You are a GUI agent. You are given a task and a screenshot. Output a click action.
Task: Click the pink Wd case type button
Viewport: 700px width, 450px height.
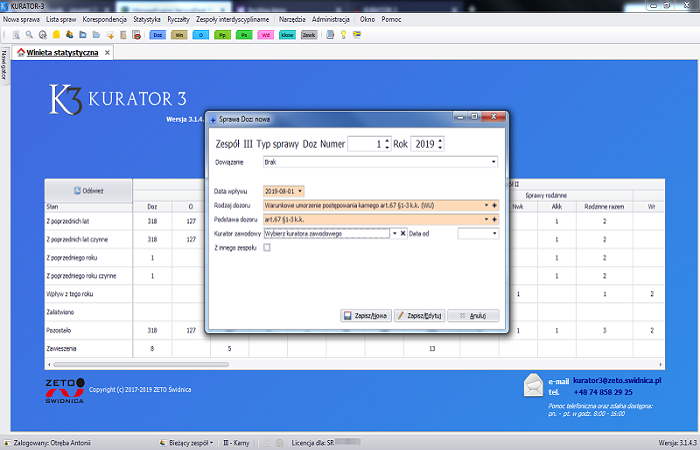point(266,35)
